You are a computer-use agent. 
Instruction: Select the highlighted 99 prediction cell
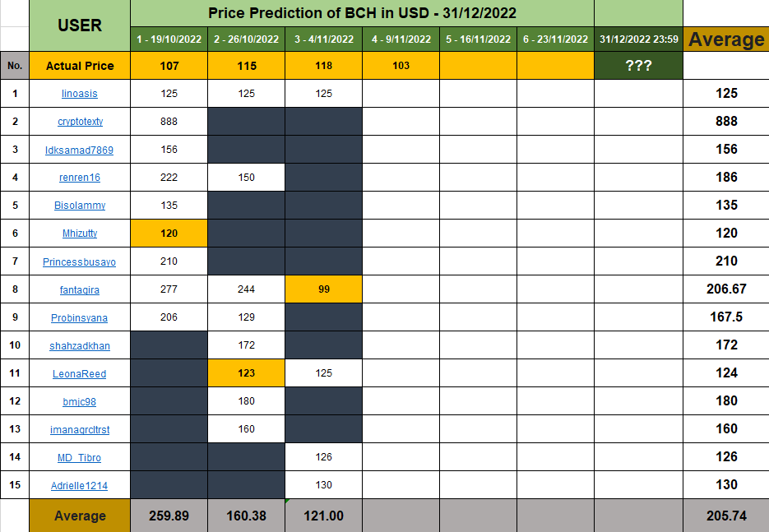pyautogui.click(x=324, y=289)
